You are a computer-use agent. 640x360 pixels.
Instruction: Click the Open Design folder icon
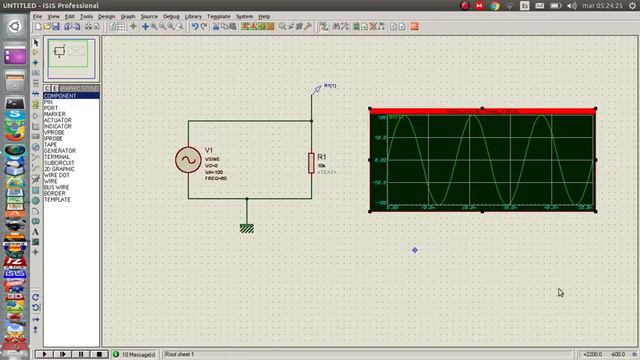click(x=47, y=27)
